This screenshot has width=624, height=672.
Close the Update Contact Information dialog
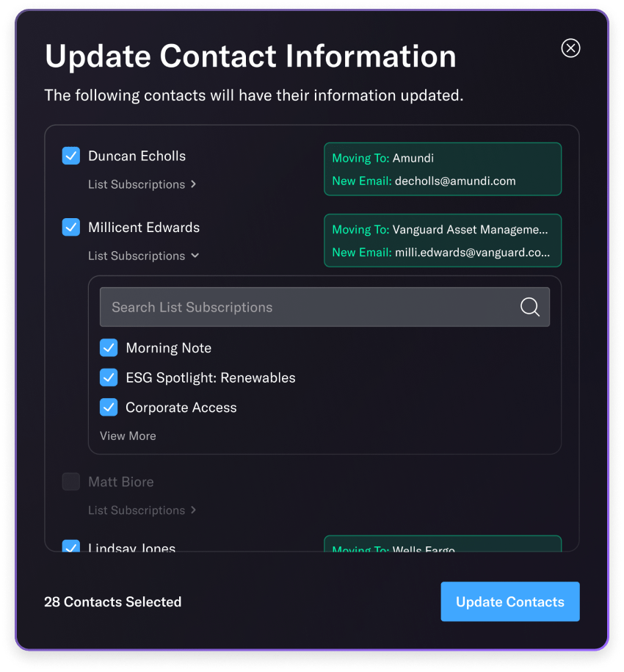pyautogui.click(x=570, y=48)
